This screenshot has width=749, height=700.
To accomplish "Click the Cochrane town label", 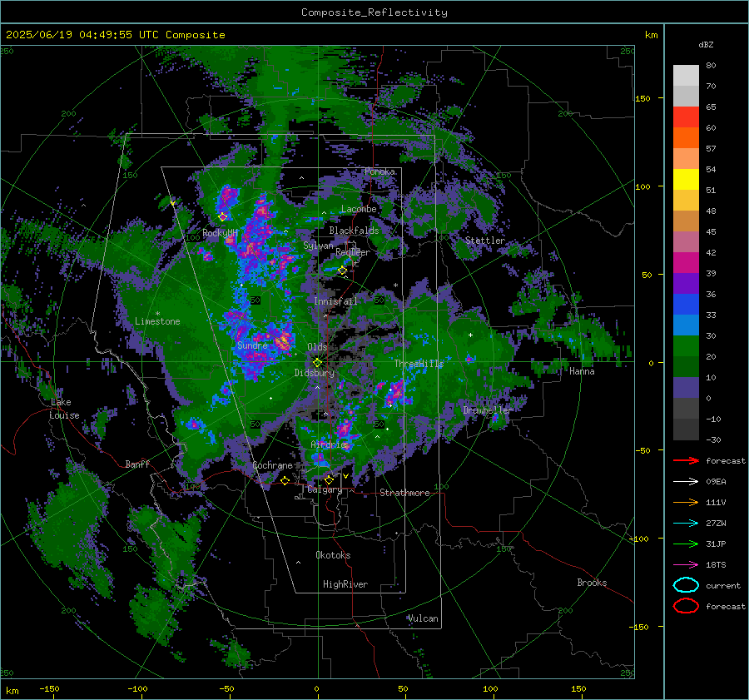I will point(272,465).
